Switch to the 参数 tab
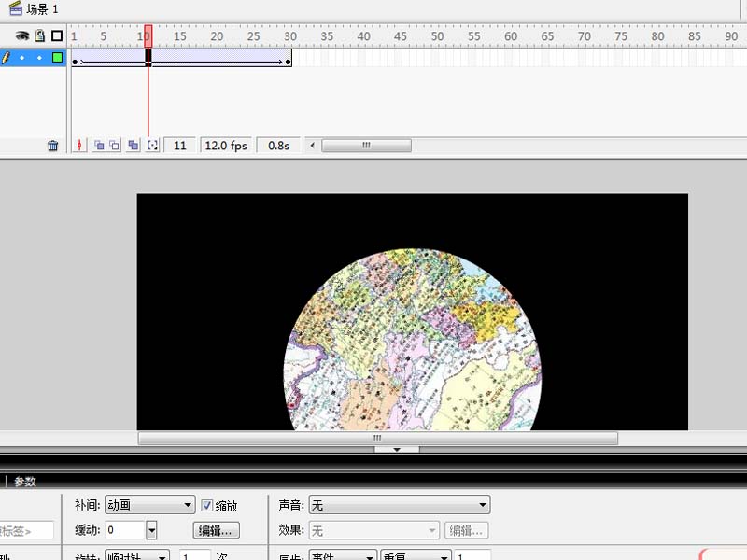The image size is (747, 560). (x=24, y=482)
